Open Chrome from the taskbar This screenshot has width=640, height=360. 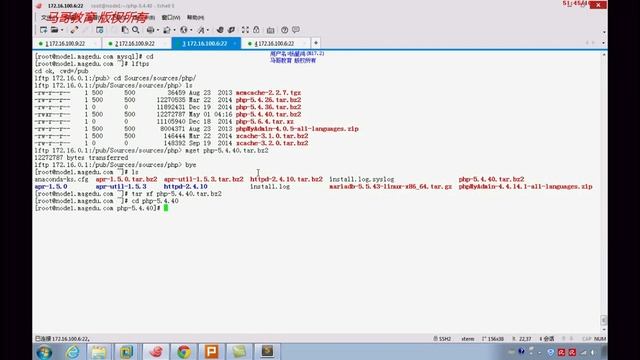[x=184, y=352]
